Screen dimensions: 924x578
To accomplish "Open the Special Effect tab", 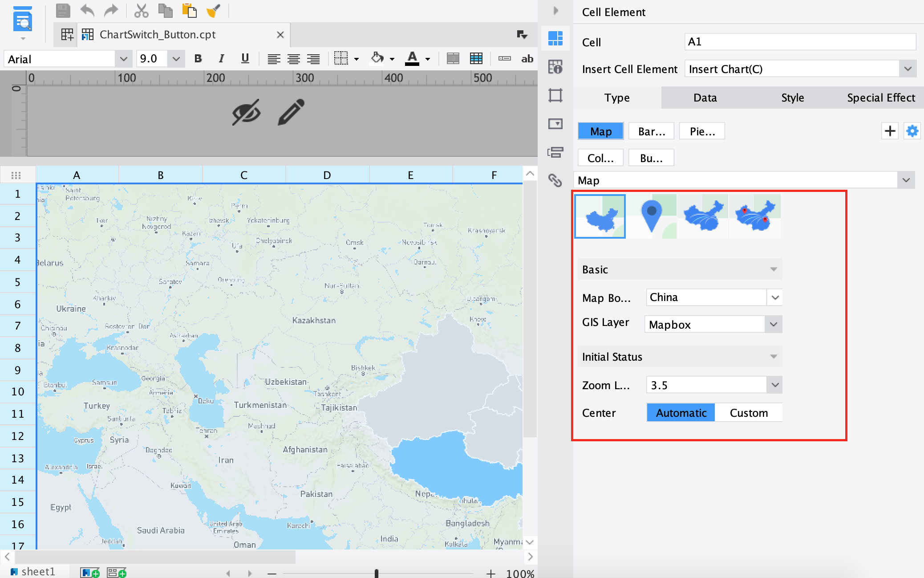I will pyautogui.click(x=881, y=98).
